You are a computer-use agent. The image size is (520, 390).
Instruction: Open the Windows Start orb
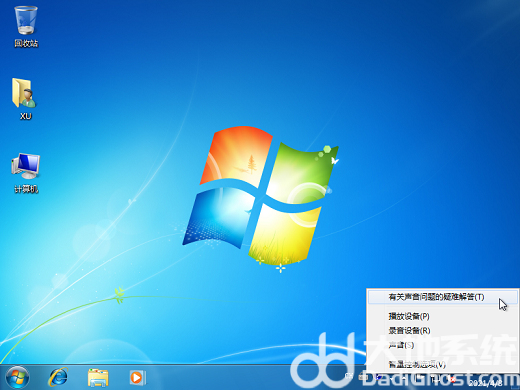point(17,378)
